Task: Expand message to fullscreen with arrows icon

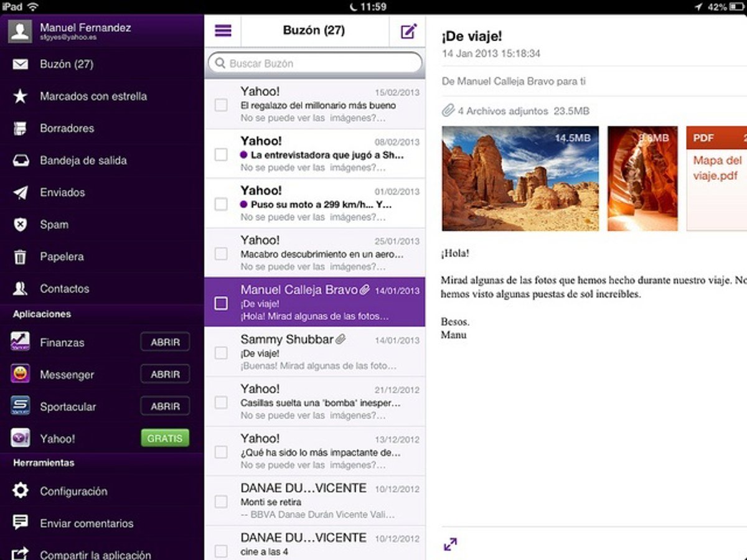Action: 450,544
